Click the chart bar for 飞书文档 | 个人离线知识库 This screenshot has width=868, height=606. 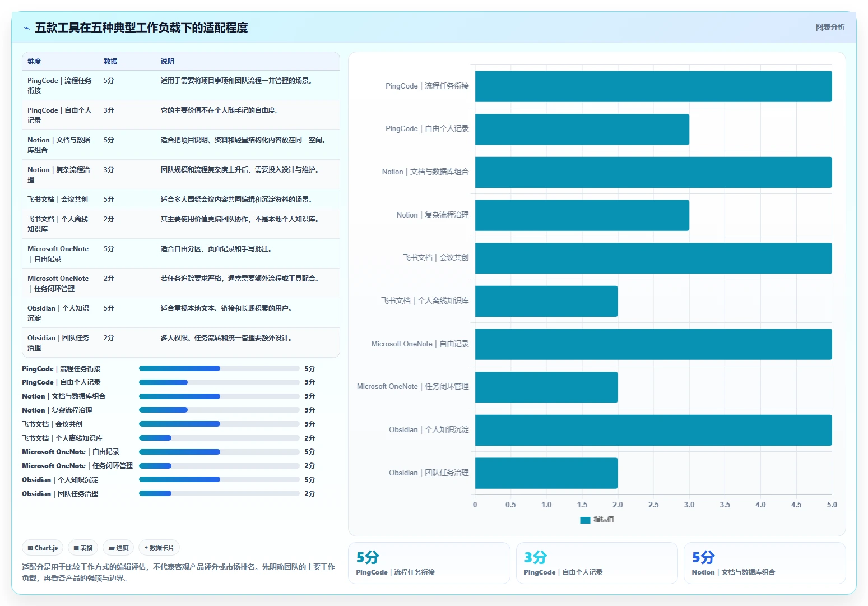pyautogui.click(x=546, y=301)
